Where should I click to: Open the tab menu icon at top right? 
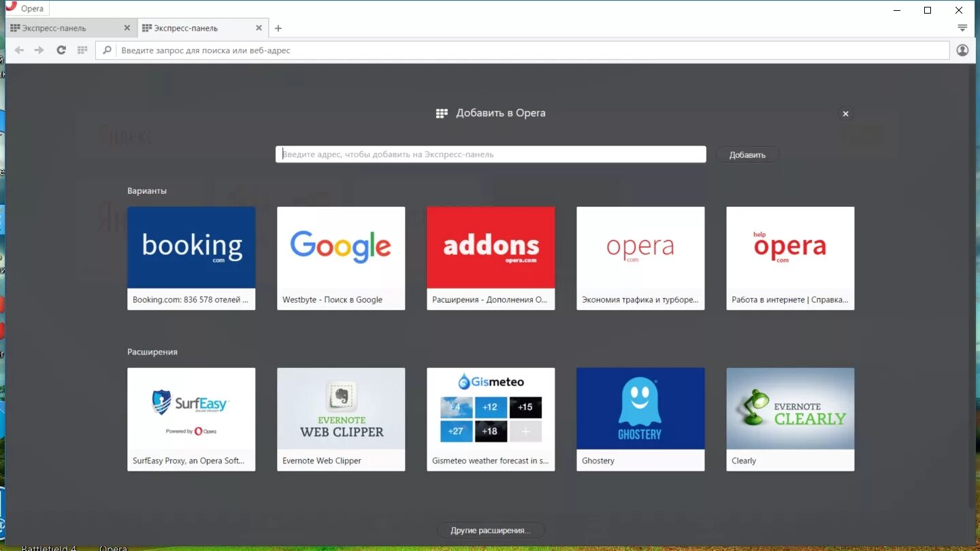962,28
